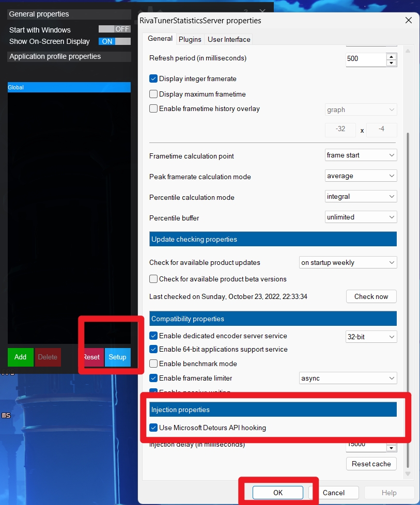The width and height of the screenshot is (420, 505).
Task: Click the Check now button
Action: (x=371, y=296)
